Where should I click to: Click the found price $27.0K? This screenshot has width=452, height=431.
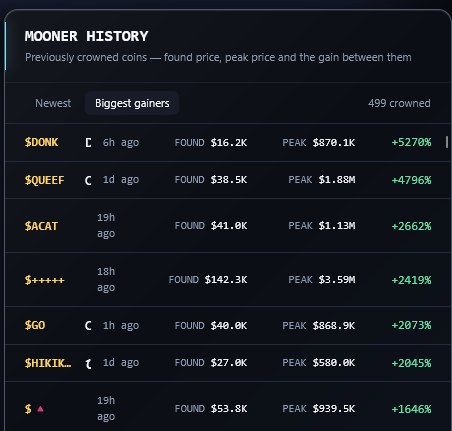coord(229,363)
